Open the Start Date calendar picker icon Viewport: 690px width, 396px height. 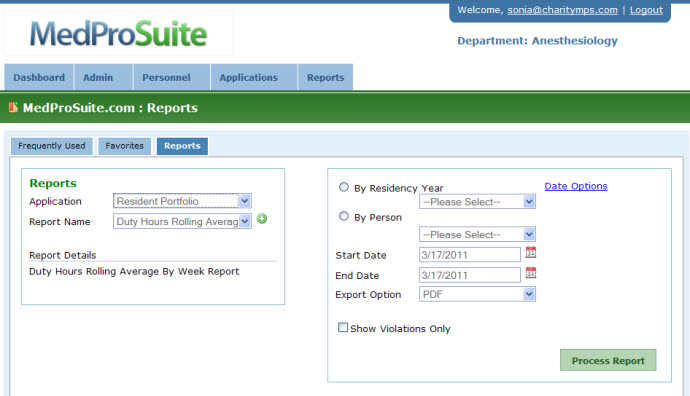point(531,253)
